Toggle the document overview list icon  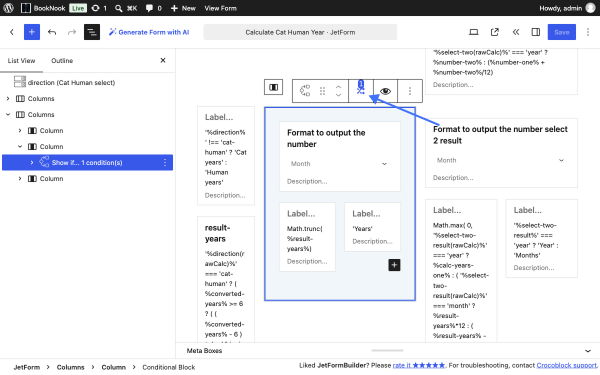pyautogui.click(x=92, y=32)
